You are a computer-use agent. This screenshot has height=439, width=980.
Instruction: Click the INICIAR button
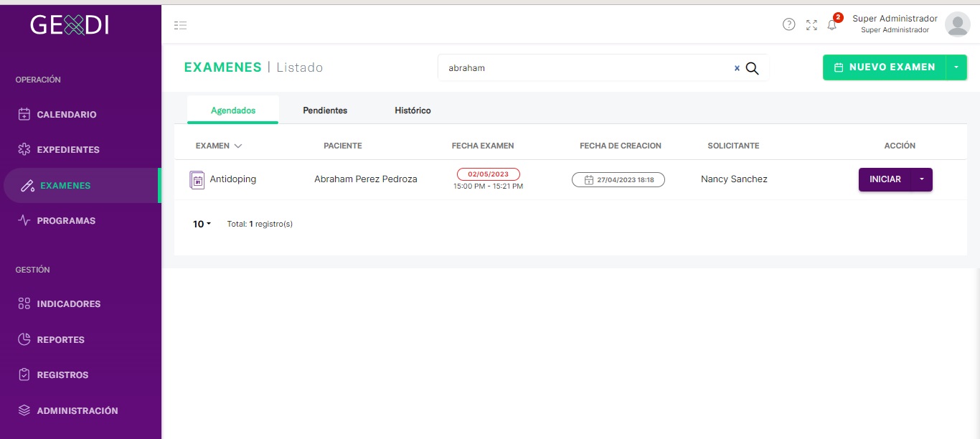coord(885,179)
